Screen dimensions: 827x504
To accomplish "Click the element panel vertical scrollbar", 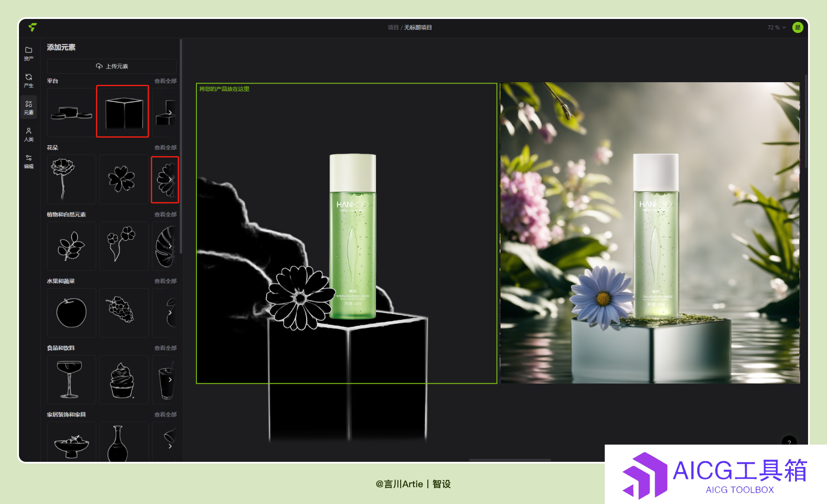I will tap(181, 146).
